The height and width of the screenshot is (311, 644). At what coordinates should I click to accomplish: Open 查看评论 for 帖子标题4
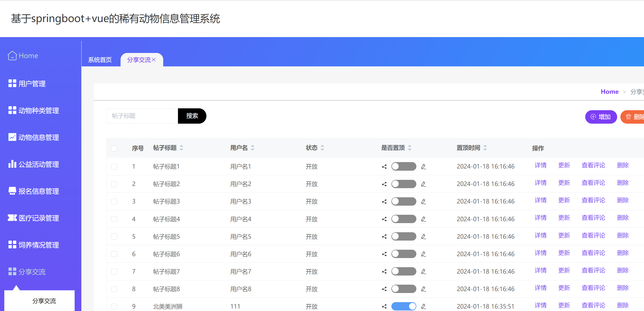pyautogui.click(x=593, y=218)
